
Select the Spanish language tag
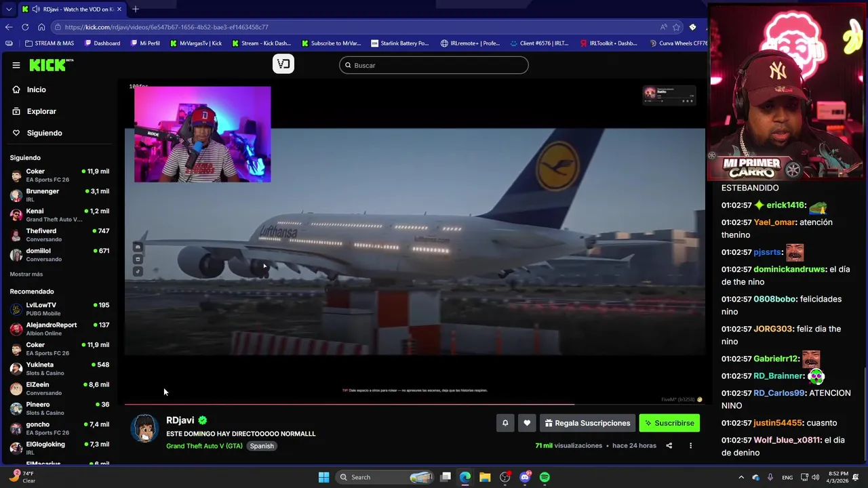(262, 446)
